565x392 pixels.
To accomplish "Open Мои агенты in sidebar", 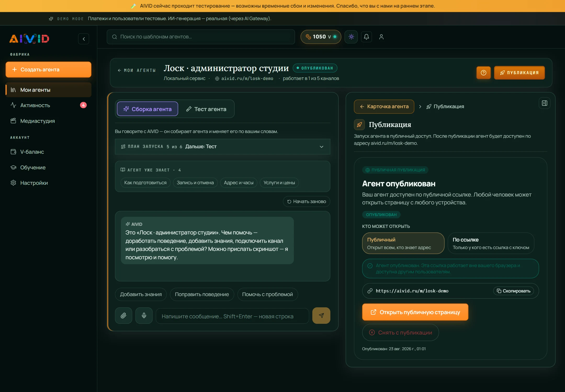I will click(48, 90).
